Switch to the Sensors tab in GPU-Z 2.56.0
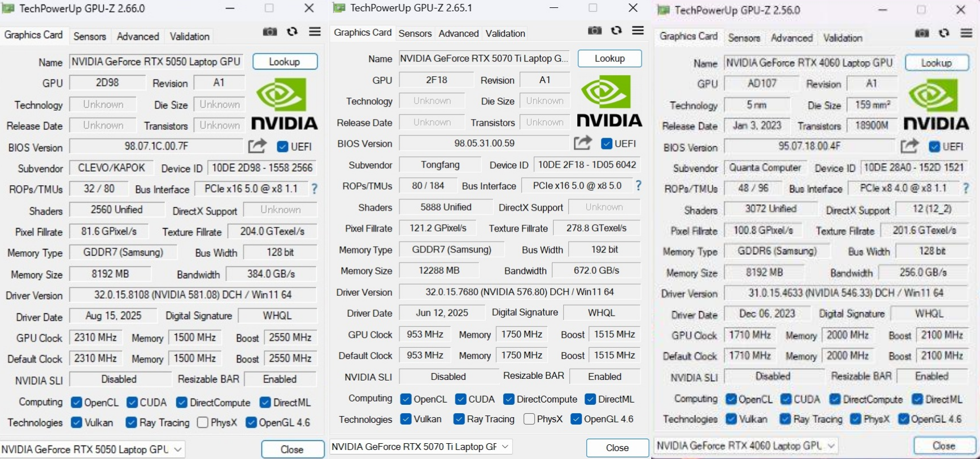This screenshot has height=459, width=980. 744,38
